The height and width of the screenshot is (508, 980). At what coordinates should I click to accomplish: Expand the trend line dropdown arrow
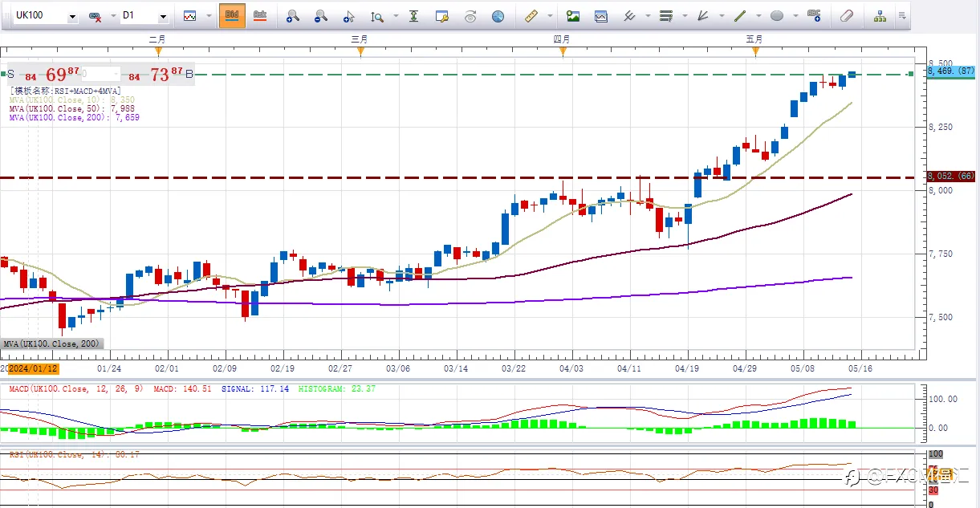[758, 17]
